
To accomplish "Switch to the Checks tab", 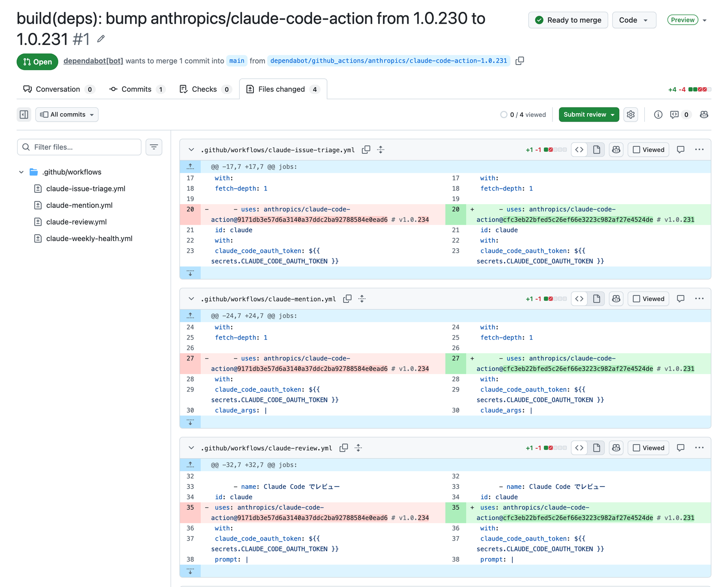I will point(205,89).
